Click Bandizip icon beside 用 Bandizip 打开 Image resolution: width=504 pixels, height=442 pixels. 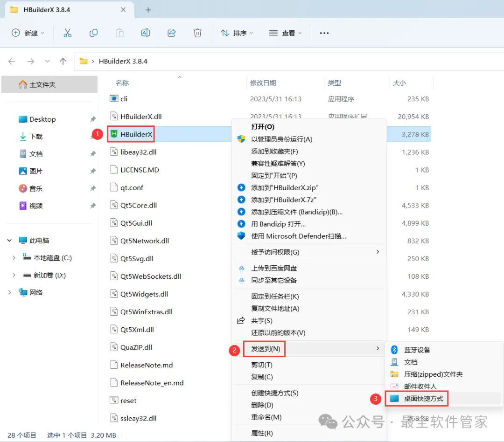(x=241, y=224)
